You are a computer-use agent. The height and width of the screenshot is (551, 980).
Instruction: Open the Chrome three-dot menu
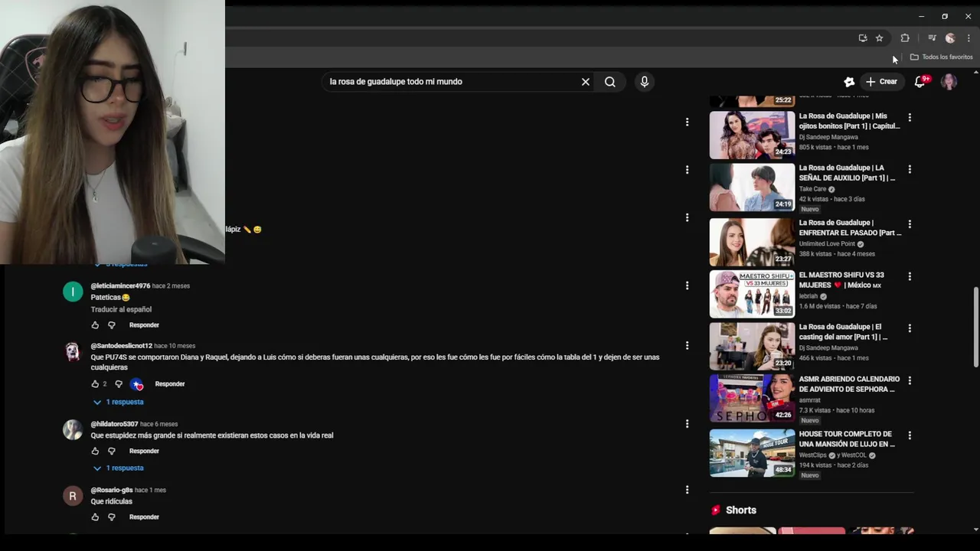(969, 38)
